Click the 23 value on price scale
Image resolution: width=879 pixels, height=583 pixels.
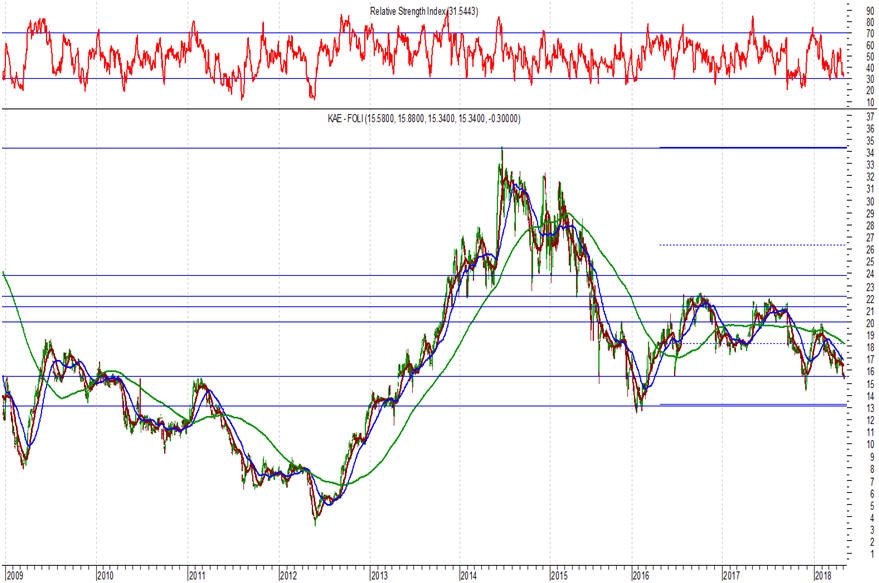(x=870, y=287)
